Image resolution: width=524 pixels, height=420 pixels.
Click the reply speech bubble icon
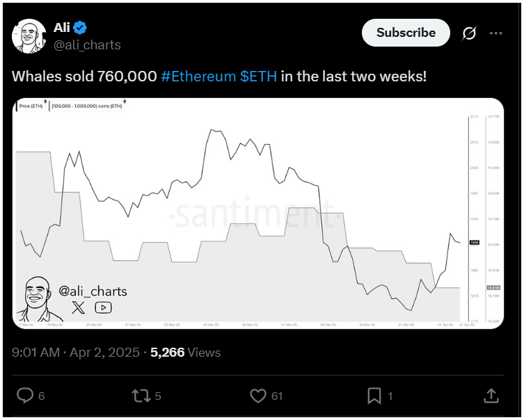click(x=25, y=395)
